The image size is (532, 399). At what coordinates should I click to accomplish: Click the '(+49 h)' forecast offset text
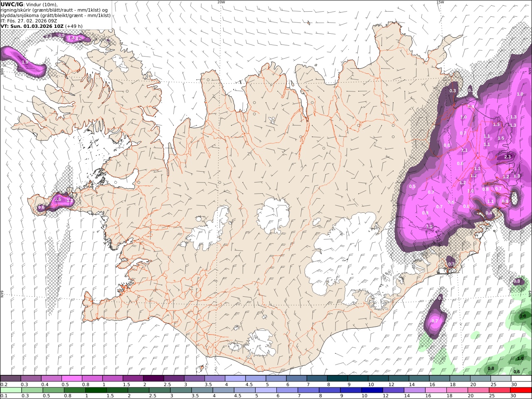click(74, 26)
